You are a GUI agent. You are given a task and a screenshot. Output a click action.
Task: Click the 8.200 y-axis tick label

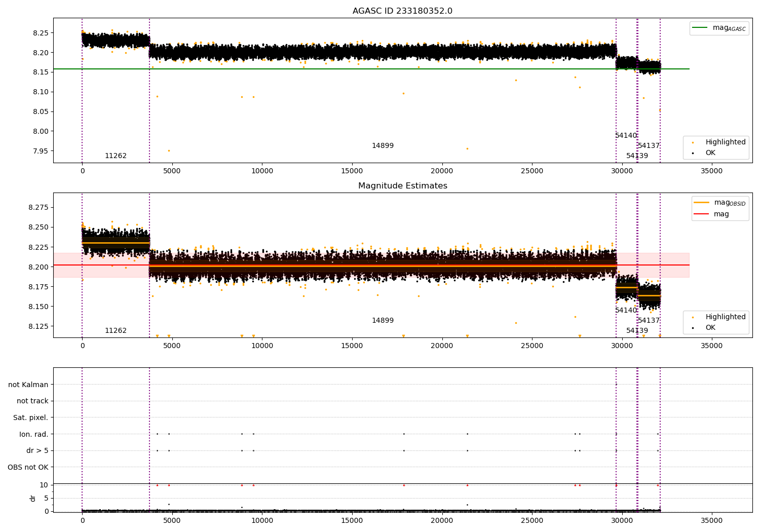point(38,267)
